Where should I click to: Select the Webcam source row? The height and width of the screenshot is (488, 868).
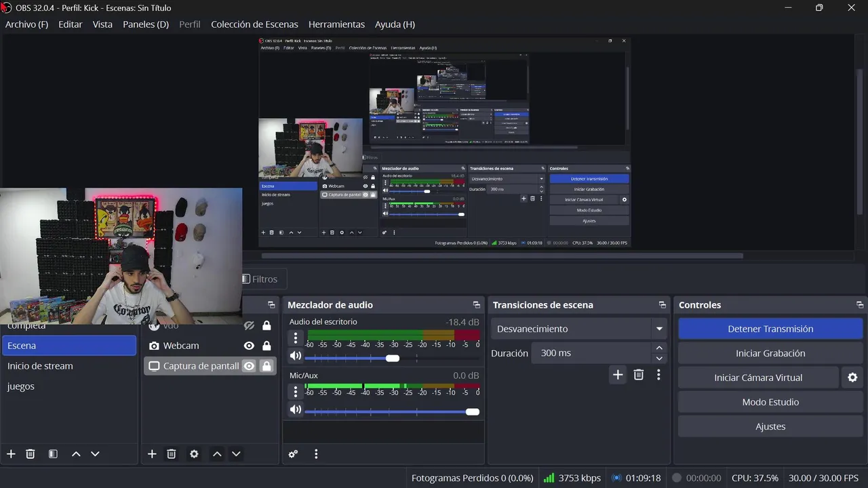coord(209,346)
